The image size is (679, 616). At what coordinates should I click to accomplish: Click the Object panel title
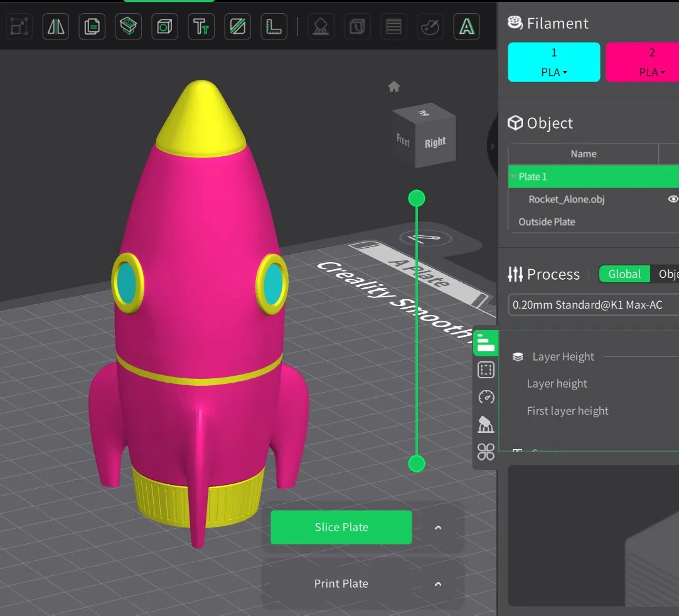coord(550,124)
